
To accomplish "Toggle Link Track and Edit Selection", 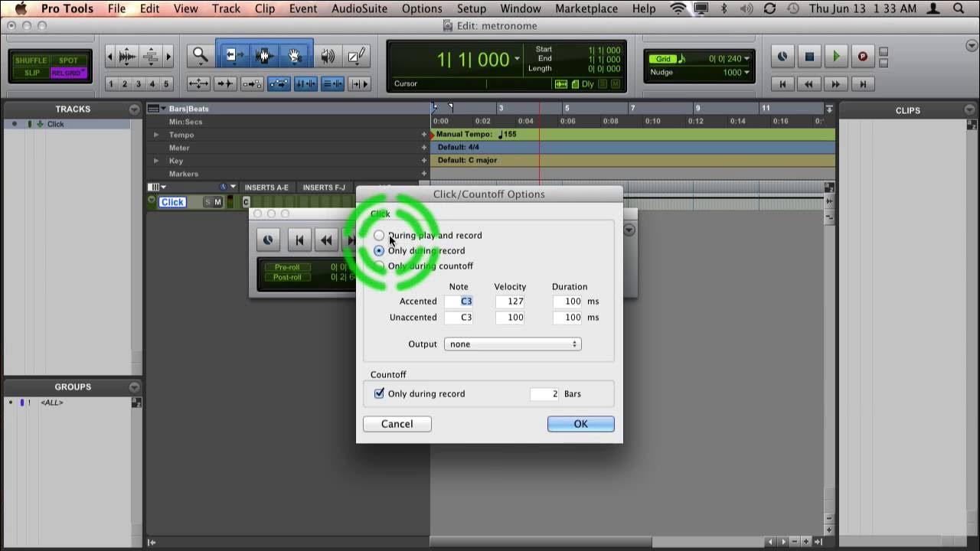I will tap(332, 84).
